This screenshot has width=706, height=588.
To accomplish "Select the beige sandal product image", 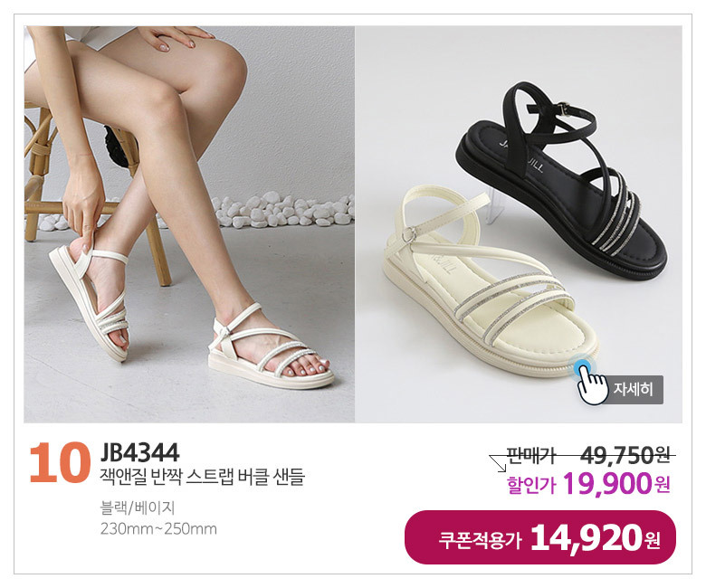I will (x=489, y=281).
